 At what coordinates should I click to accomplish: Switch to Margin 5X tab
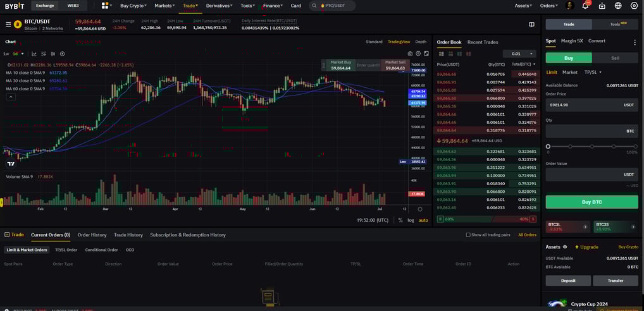[572, 41]
